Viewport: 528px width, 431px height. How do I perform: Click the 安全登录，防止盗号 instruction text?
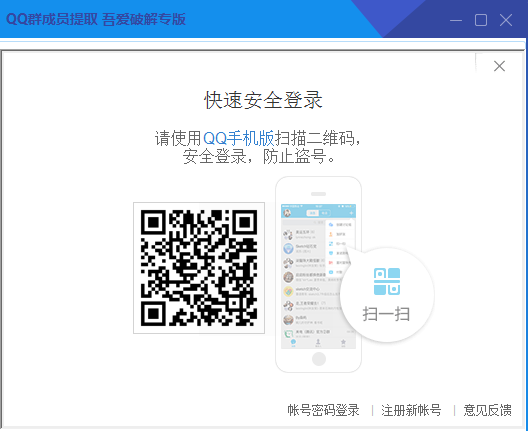click(259, 156)
